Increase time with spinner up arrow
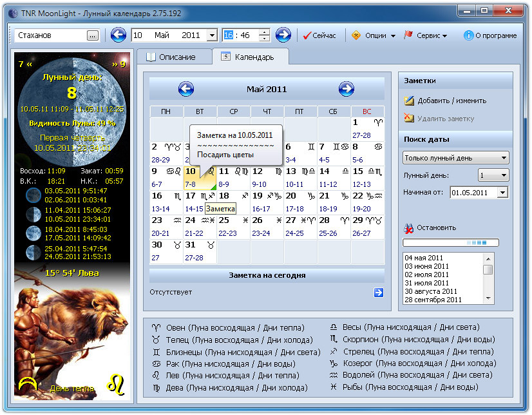 click(x=264, y=32)
